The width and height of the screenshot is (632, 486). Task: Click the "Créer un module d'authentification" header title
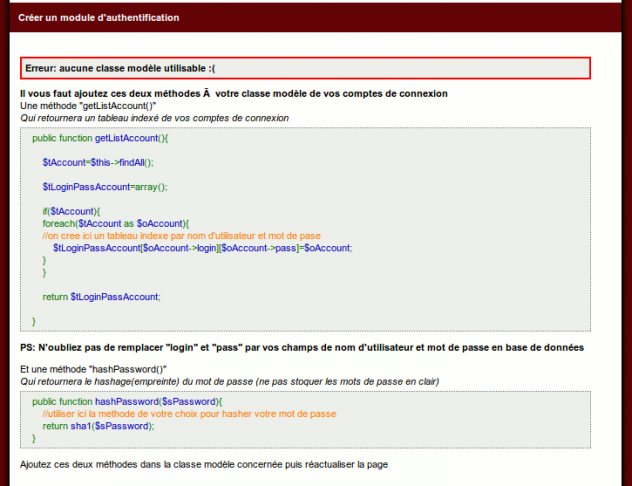pyautogui.click(x=99, y=17)
